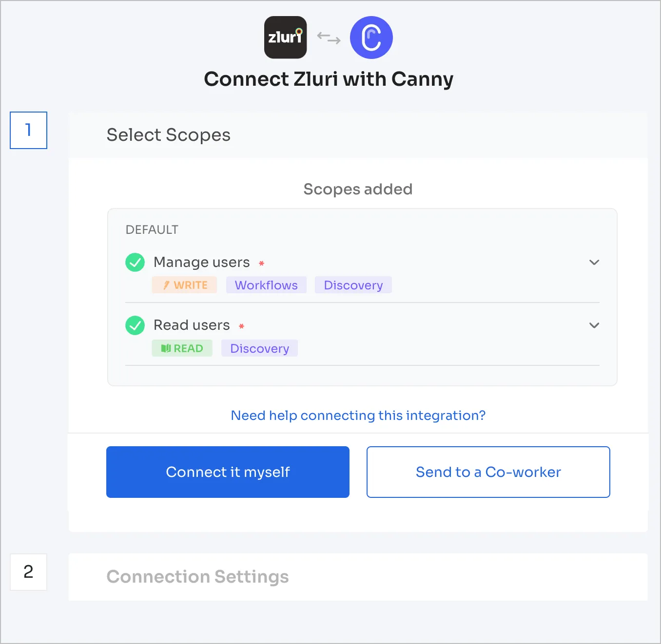Viewport: 661px width, 644px height.
Task: Click the DEFAULT section label
Action: (152, 229)
